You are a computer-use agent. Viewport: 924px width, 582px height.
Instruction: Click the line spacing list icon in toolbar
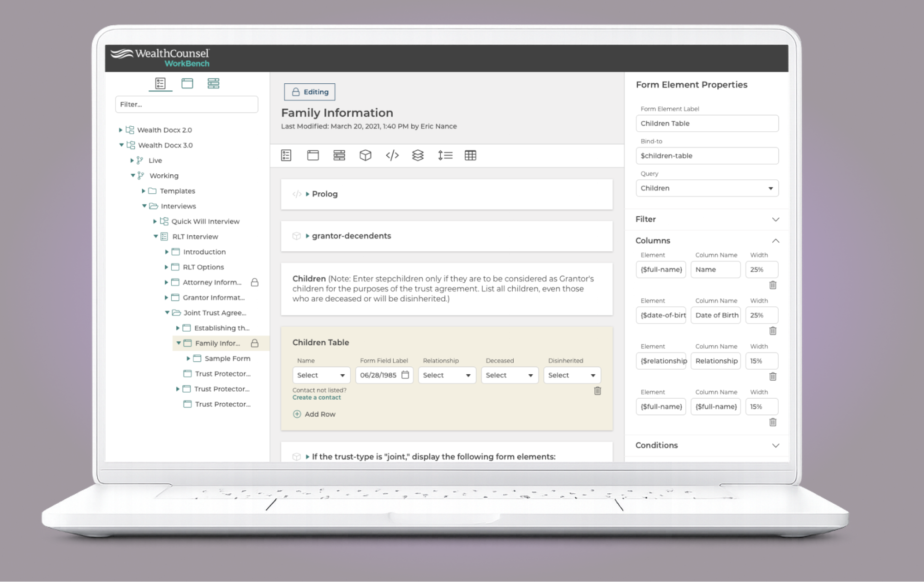tap(445, 156)
